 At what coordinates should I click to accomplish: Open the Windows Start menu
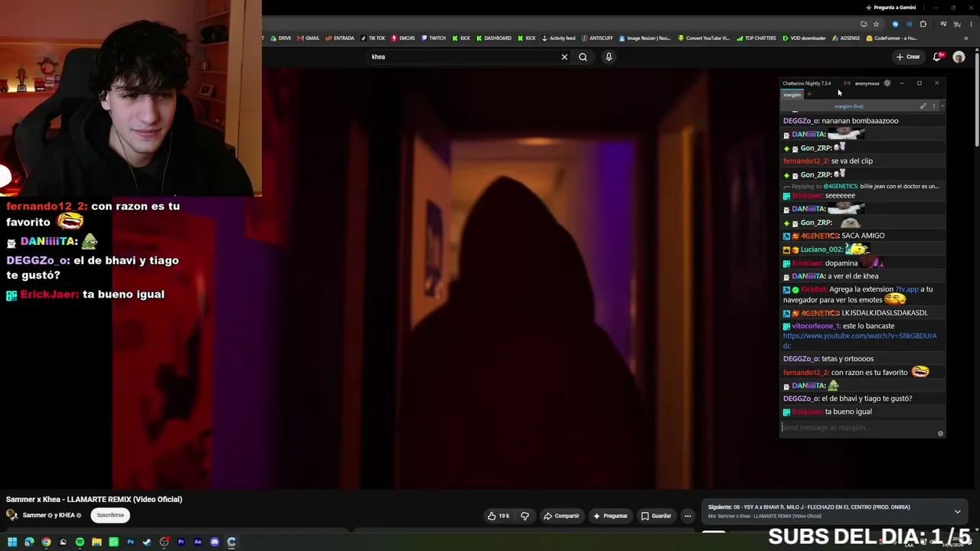pos(12,543)
